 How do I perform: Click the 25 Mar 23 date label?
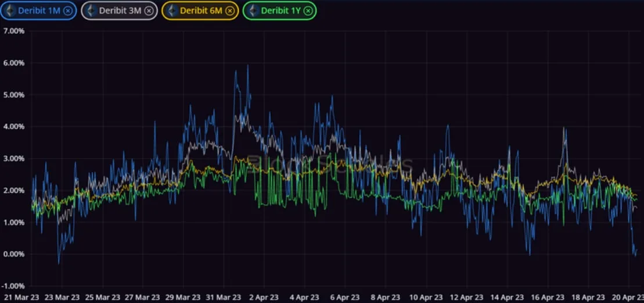103,297
